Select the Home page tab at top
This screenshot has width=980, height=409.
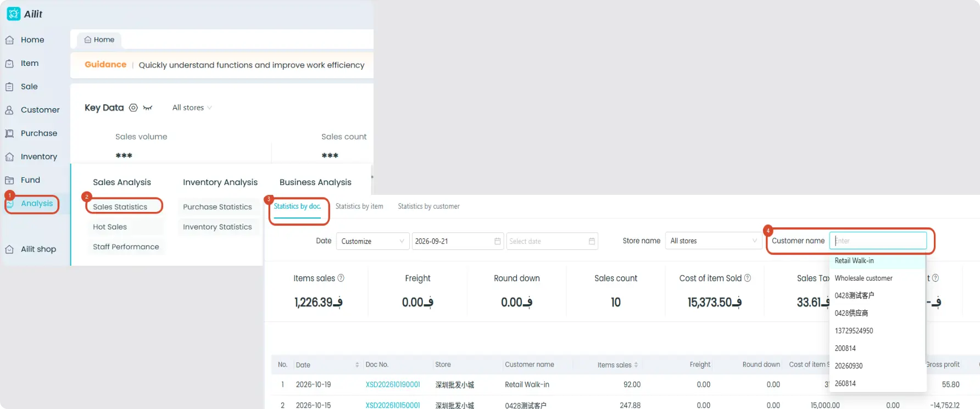(99, 40)
